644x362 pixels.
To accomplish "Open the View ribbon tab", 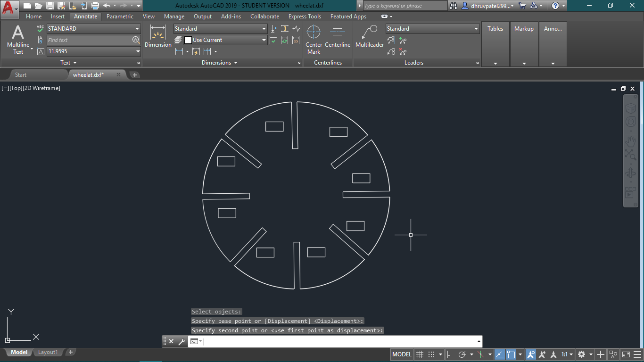I will click(149, 16).
